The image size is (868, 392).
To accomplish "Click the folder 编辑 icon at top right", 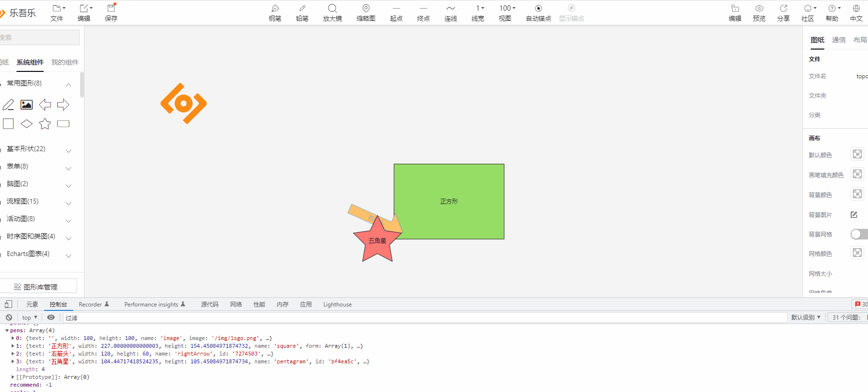I will pos(735,13).
